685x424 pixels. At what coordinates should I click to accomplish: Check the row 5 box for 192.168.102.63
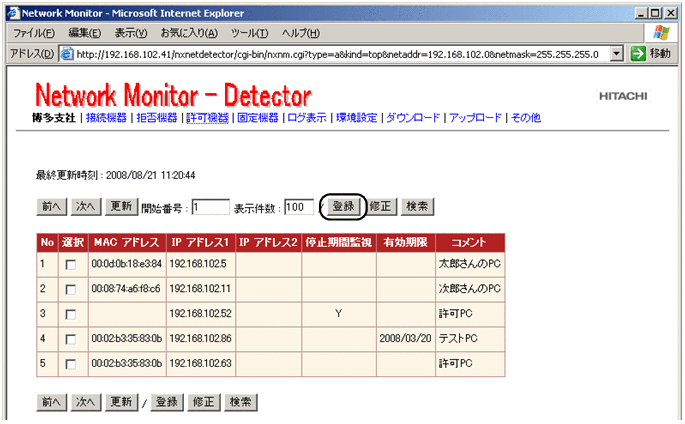(x=70, y=364)
